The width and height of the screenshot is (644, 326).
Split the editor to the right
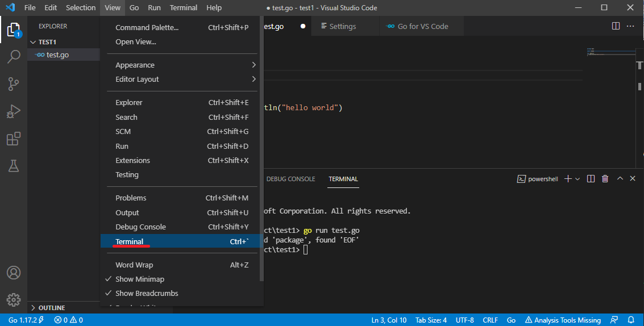point(616,26)
